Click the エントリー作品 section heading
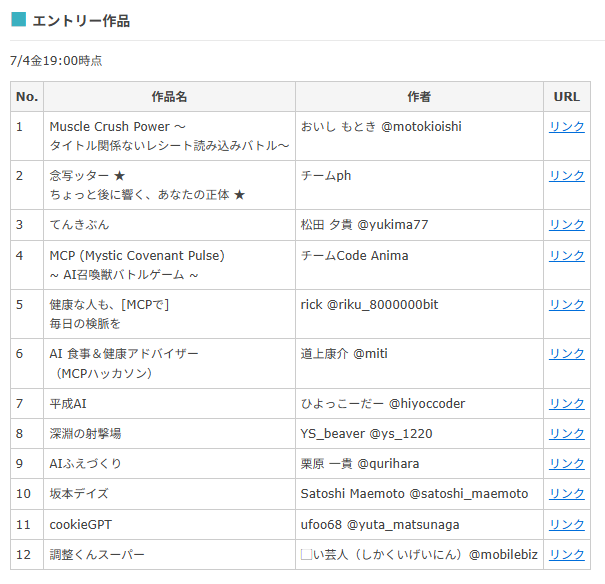 click(81, 21)
